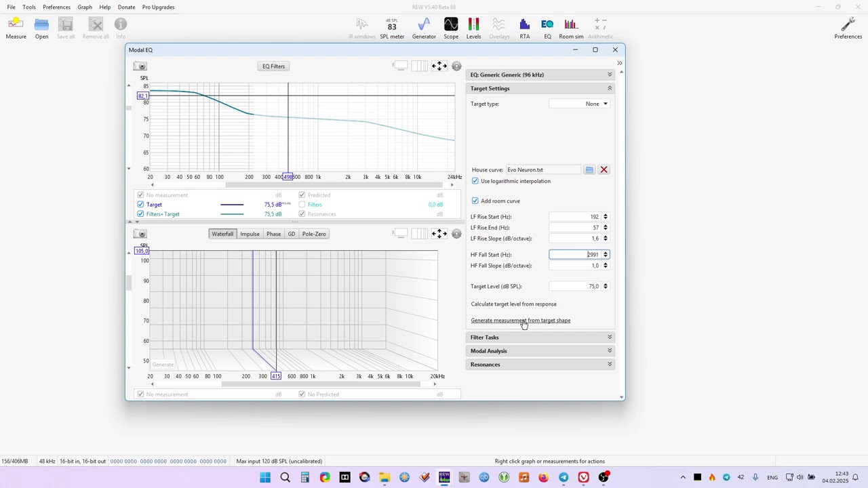Switch to the Phase tab
The image size is (868, 488).
(273, 234)
